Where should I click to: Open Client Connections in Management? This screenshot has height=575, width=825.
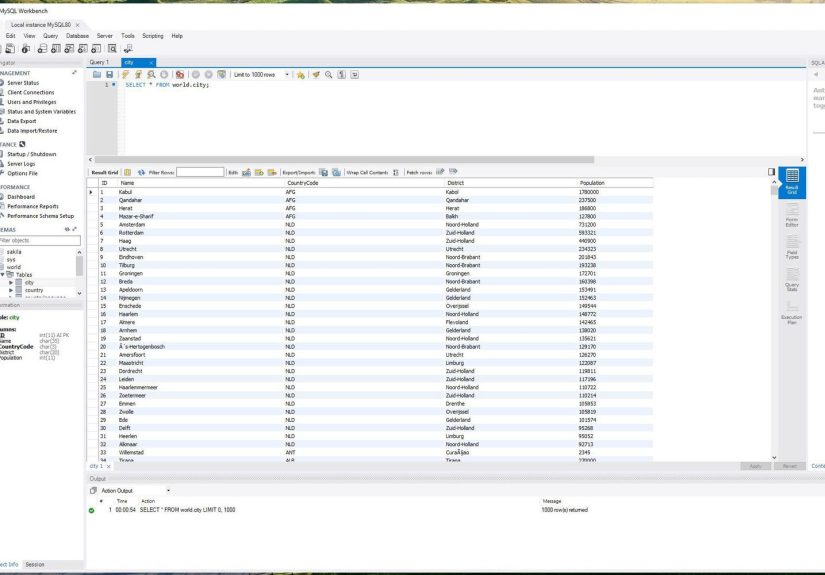click(x=31, y=93)
